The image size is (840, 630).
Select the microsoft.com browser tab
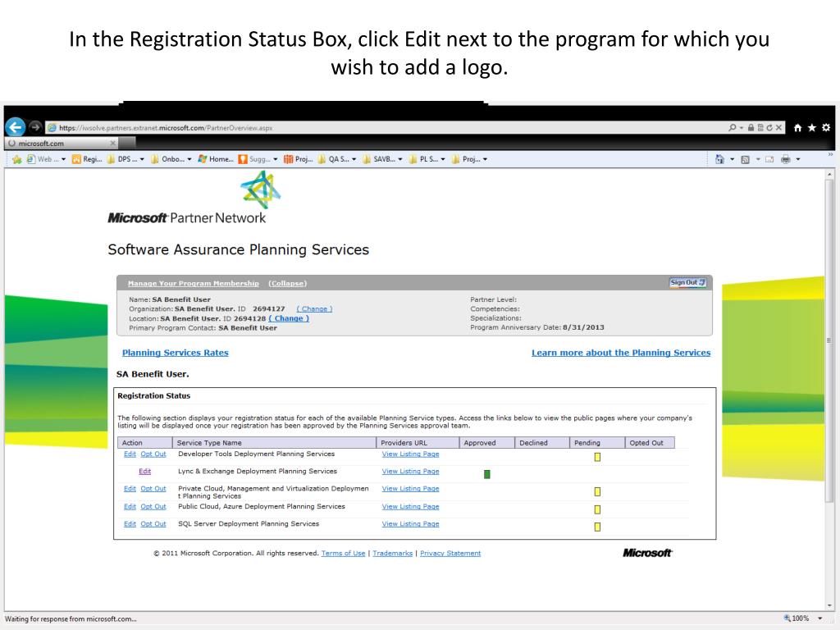point(62,143)
